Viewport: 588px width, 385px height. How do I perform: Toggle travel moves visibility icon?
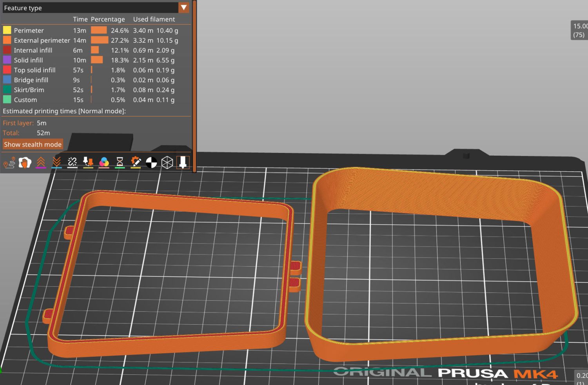pos(9,162)
